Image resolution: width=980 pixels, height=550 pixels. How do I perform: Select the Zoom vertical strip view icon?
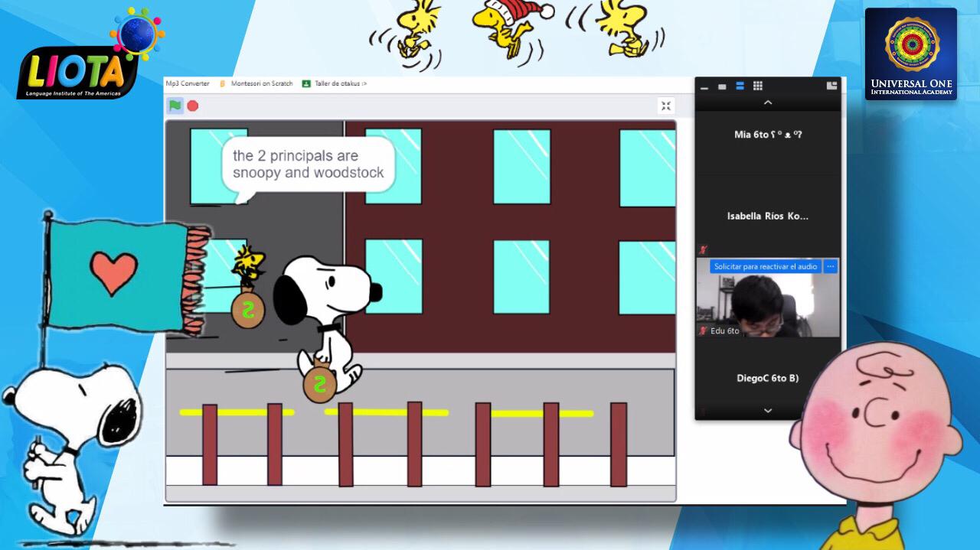(x=740, y=86)
